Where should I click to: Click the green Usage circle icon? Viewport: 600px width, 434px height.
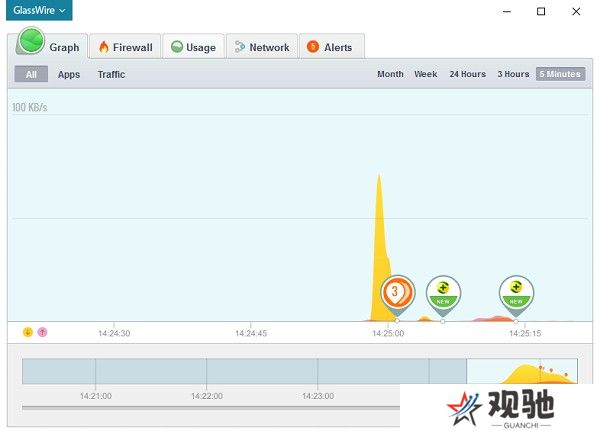tap(177, 47)
